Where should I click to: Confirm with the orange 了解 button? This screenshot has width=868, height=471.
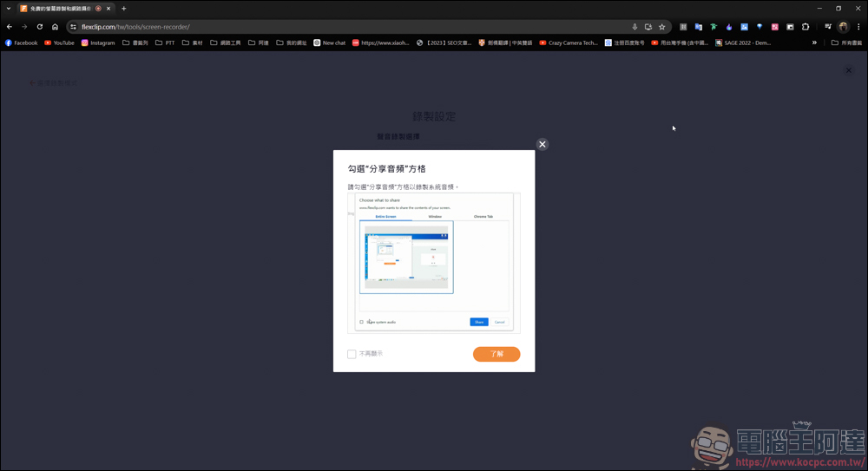point(496,354)
